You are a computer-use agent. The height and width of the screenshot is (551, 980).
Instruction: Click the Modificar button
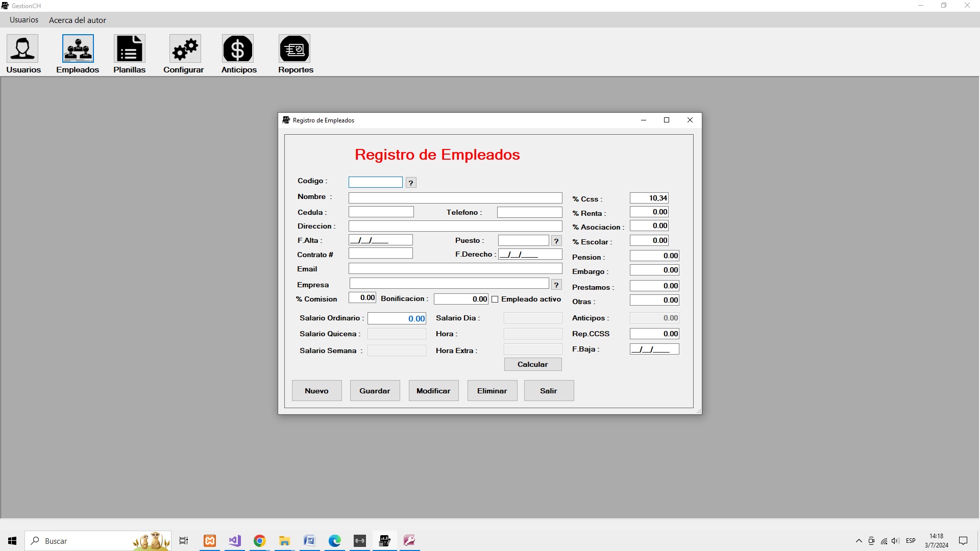433,391
